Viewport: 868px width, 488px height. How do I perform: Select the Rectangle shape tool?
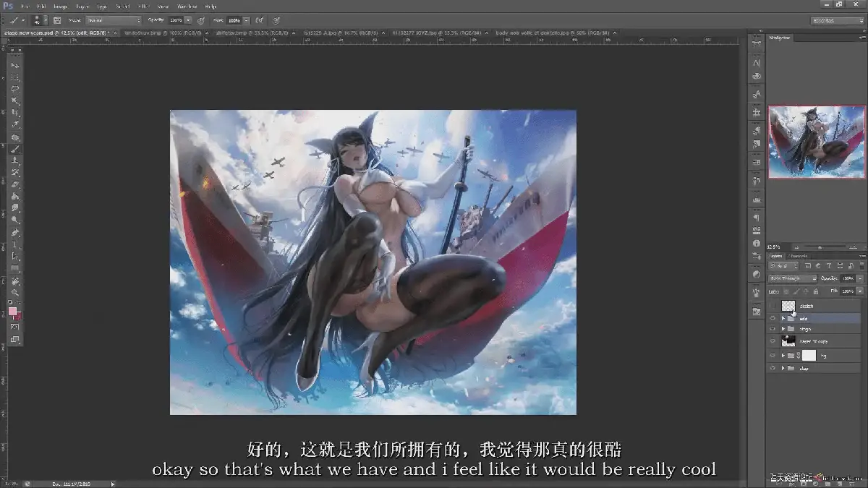15,268
